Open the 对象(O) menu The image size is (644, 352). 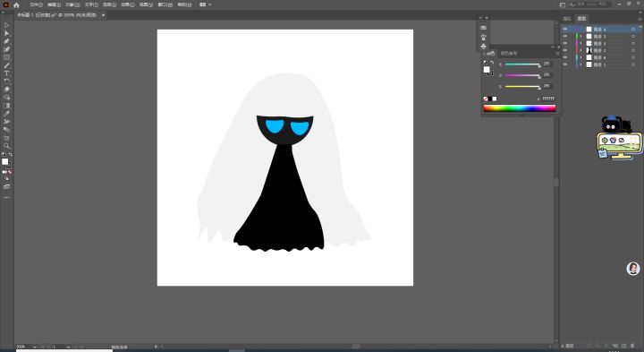point(72,5)
